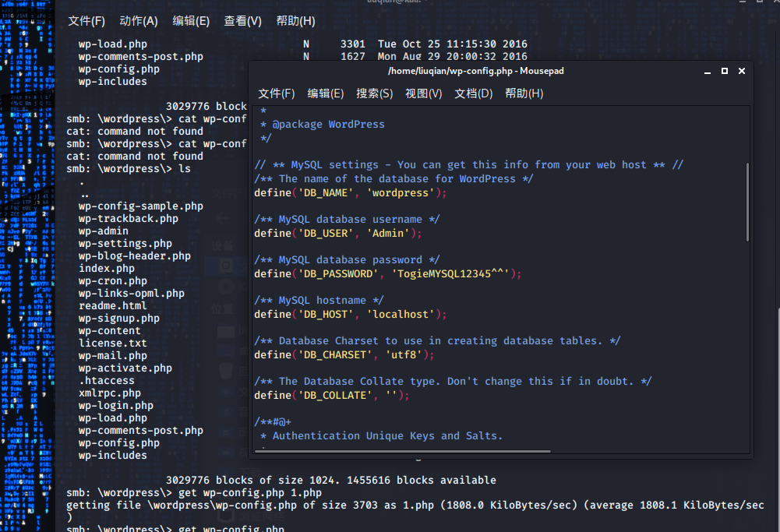The height and width of the screenshot is (532, 780).
Task: Click the 'utf8' charset value
Action: pos(404,355)
